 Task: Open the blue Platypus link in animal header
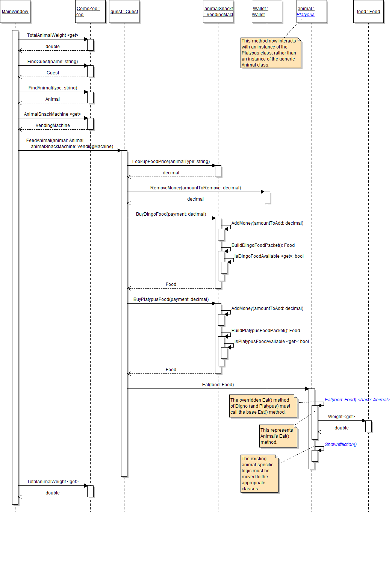click(306, 15)
